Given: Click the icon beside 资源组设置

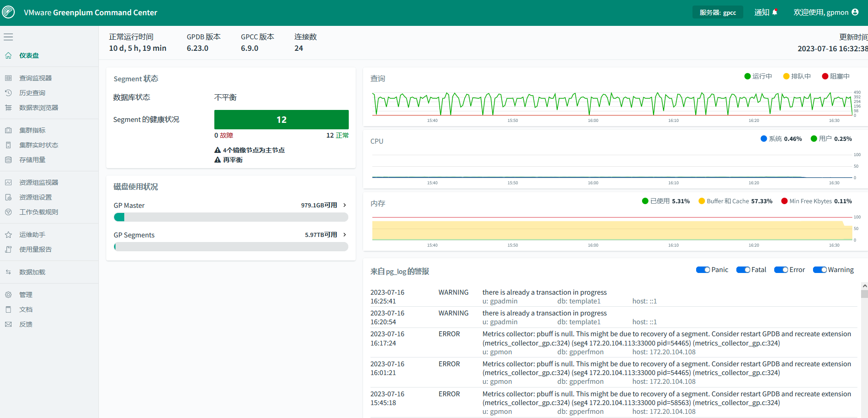Looking at the screenshot, I should click(x=8, y=197).
